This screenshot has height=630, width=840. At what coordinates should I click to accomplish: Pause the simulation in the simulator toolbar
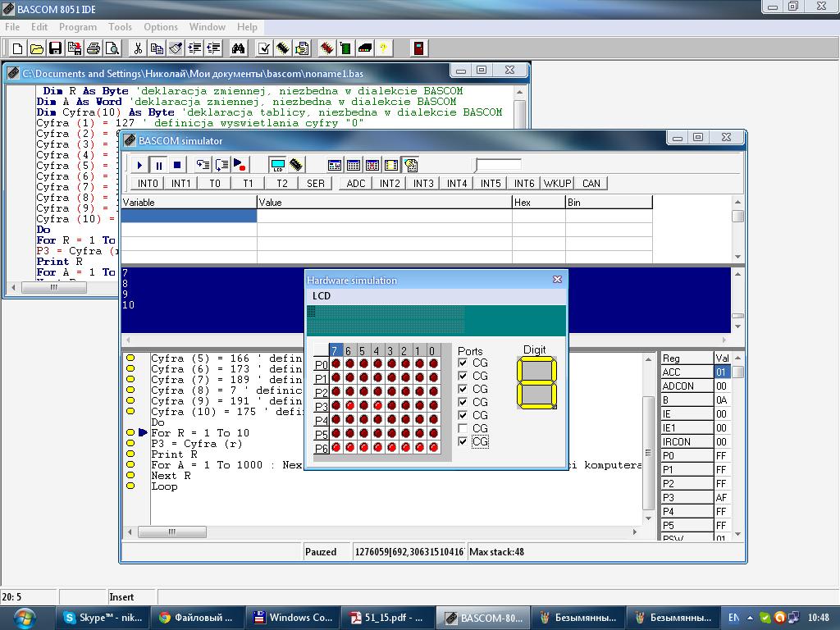pyautogui.click(x=158, y=165)
